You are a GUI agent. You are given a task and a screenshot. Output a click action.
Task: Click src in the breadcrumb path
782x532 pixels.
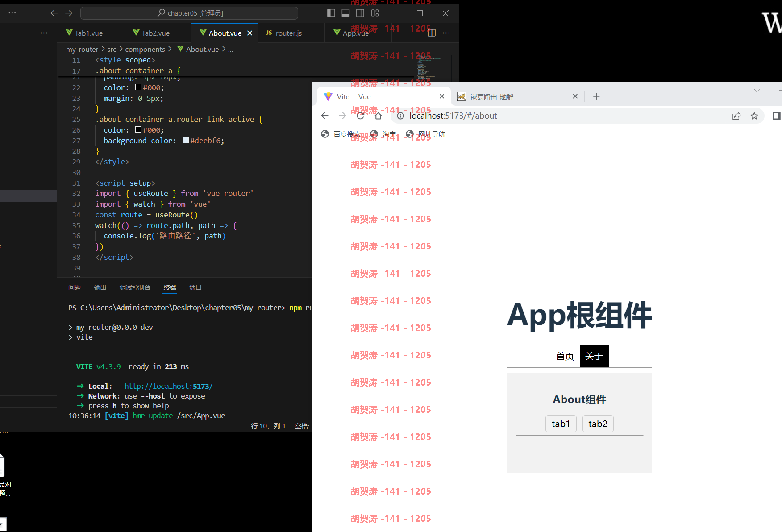tap(112, 49)
